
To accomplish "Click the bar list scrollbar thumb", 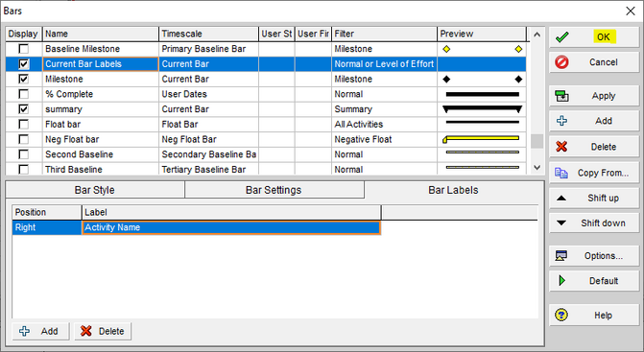I will click(537, 141).
